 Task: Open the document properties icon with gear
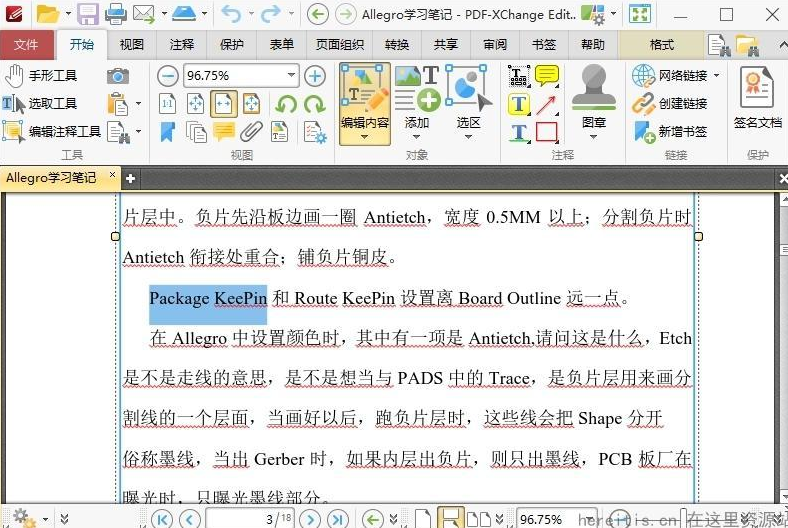coord(316,133)
